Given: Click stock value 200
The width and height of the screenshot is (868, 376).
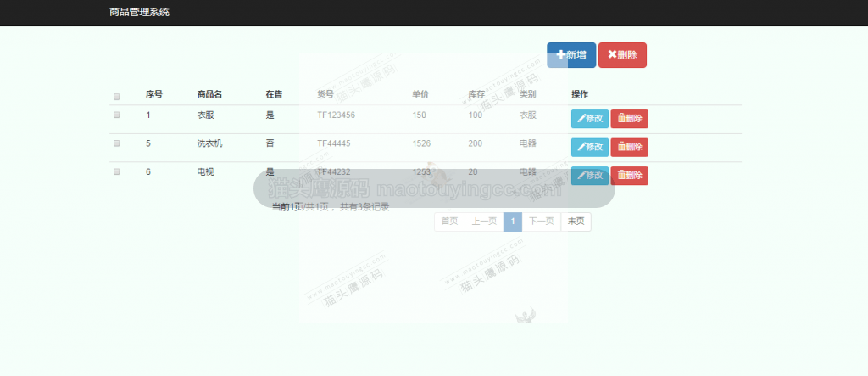Looking at the screenshot, I should pos(475,143).
